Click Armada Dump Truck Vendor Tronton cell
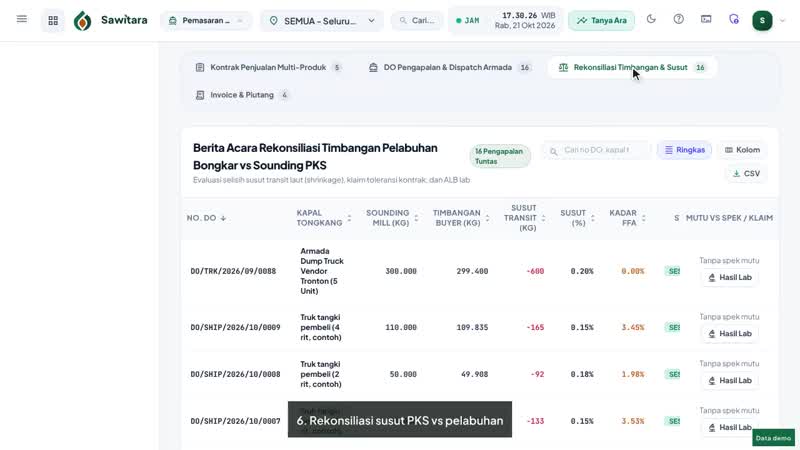The height and width of the screenshot is (450, 800). click(x=322, y=271)
